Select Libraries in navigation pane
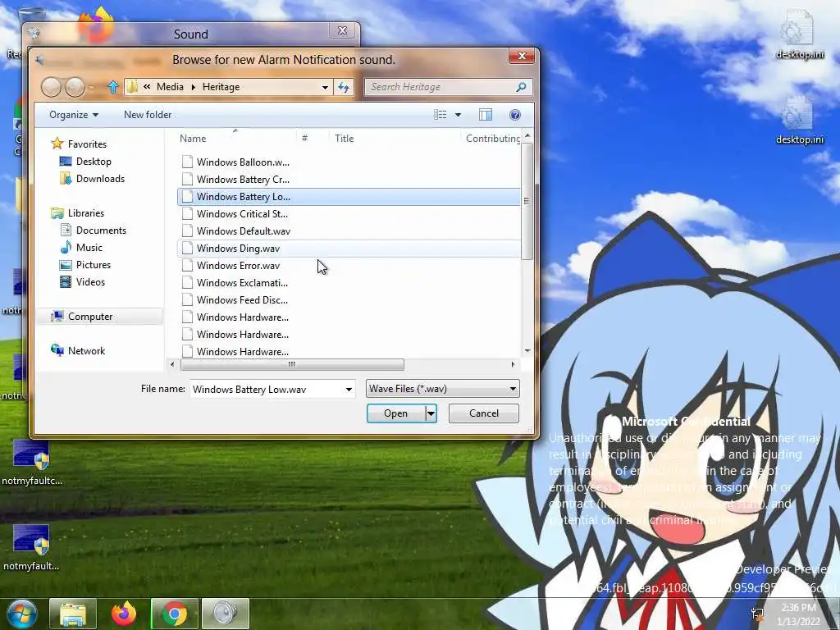840x630 pixels. pos(85,212)
